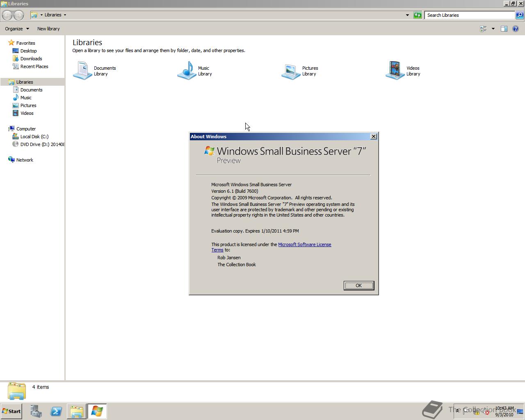Click Show desktop icon in tray
Screen dimensions: 525x420
520,411
